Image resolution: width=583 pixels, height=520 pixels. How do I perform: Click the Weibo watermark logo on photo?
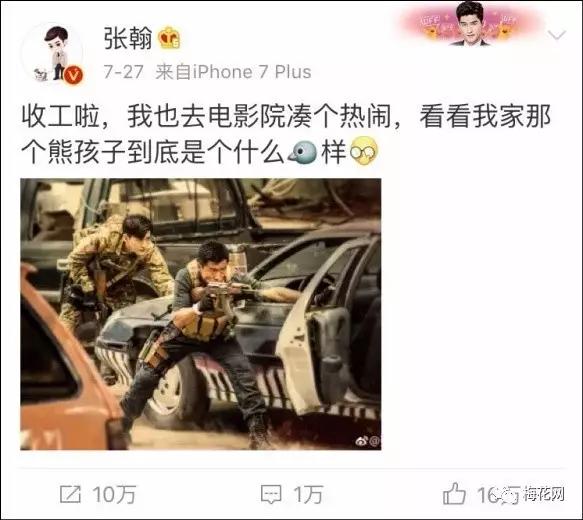pos(368,441)
